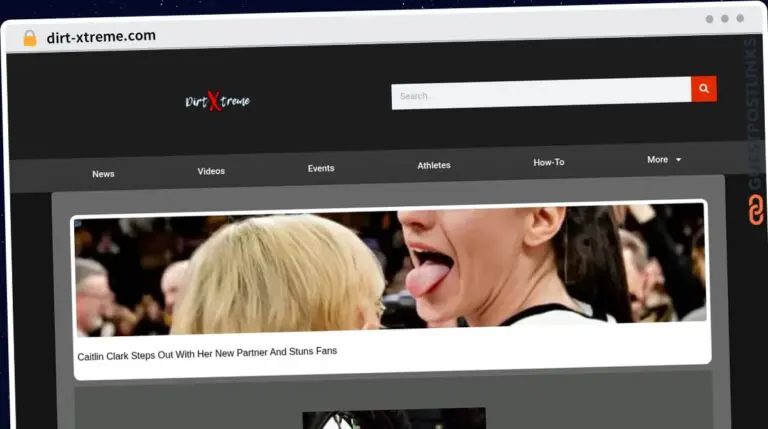
Task: Go to the Videos section
Action: coord(211,171)
